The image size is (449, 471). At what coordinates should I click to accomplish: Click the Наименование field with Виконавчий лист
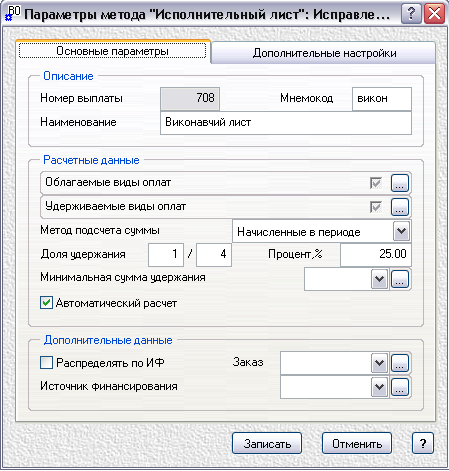(x=286, y=123)
